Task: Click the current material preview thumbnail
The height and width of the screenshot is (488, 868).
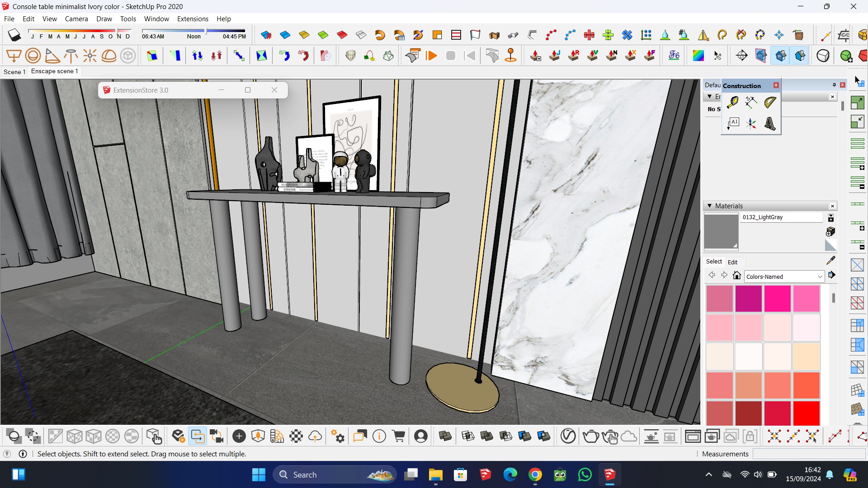Action: [721, 232]
